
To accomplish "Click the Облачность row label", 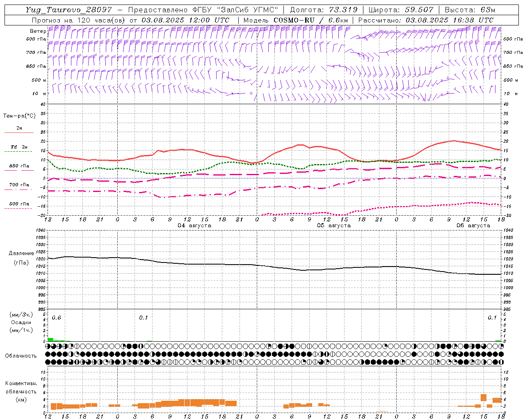I will (x=21, y=356).
